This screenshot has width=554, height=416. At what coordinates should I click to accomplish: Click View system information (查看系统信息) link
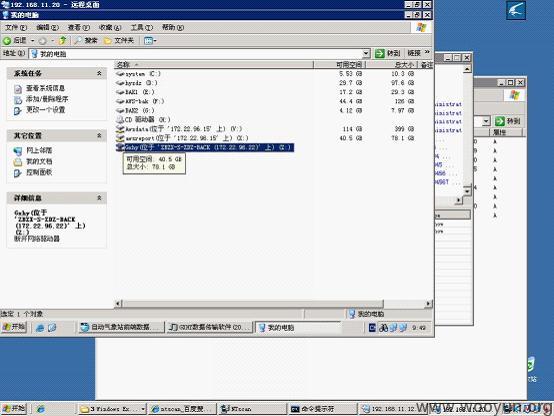(45, 88)
